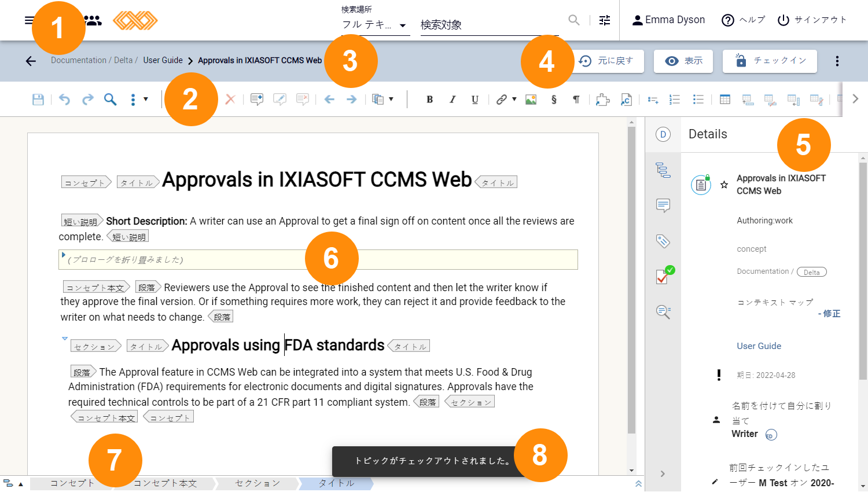Insert a bulleted list
This screenshot has height=492, width=868.
[698, 100]
